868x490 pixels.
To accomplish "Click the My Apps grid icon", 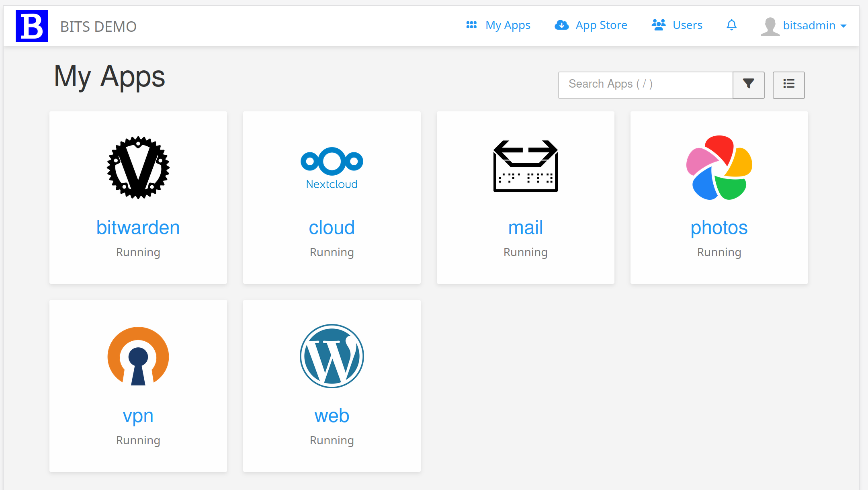I will click(x=471, y=25).
